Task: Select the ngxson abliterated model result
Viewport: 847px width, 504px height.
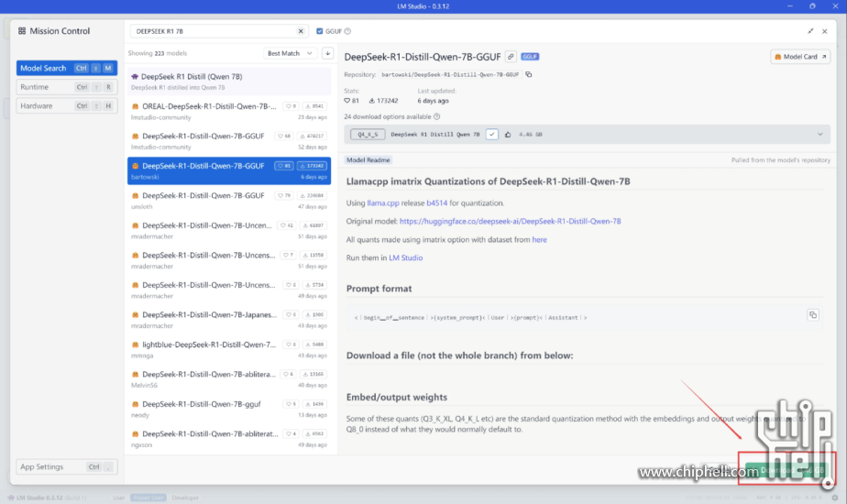Action: click(x=229, y=439)
